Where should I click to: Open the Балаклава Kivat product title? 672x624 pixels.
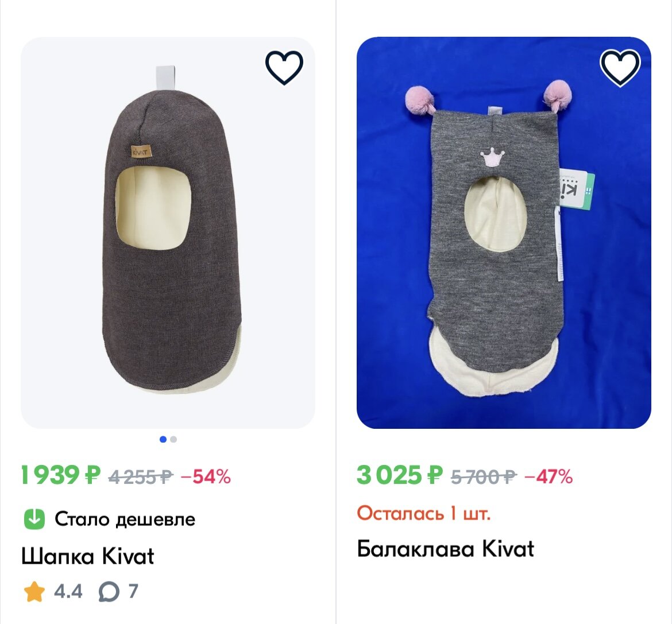[x=446, y=549]
